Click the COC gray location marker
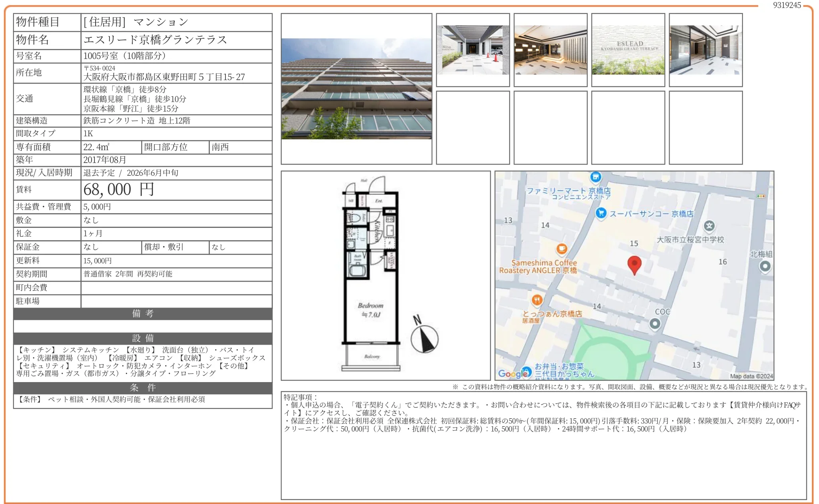The image size is (819, 504). click(x=654, y=324)
